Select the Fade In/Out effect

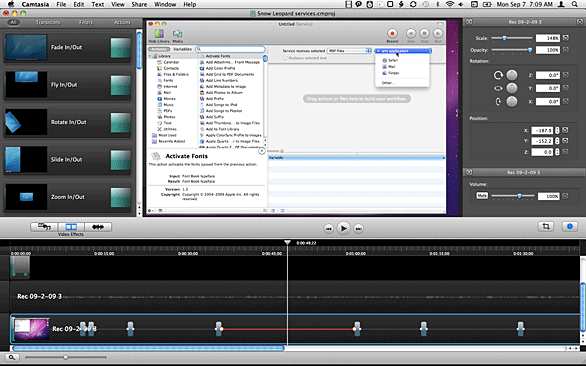coord(68,47)
